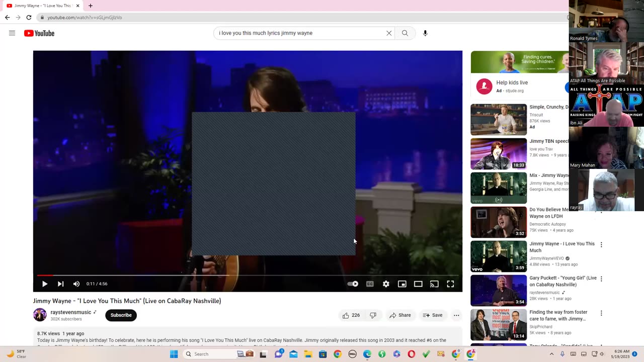Start voice search with microphone icon
Image resolution: width=644 pixels, height=362 pixels.
pos(425,33)
